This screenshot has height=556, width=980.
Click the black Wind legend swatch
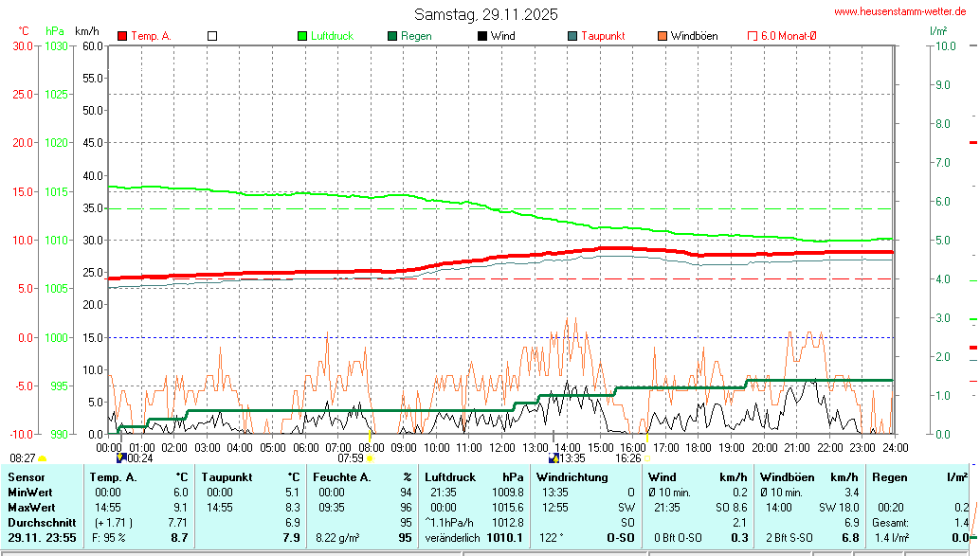(482, 36)
